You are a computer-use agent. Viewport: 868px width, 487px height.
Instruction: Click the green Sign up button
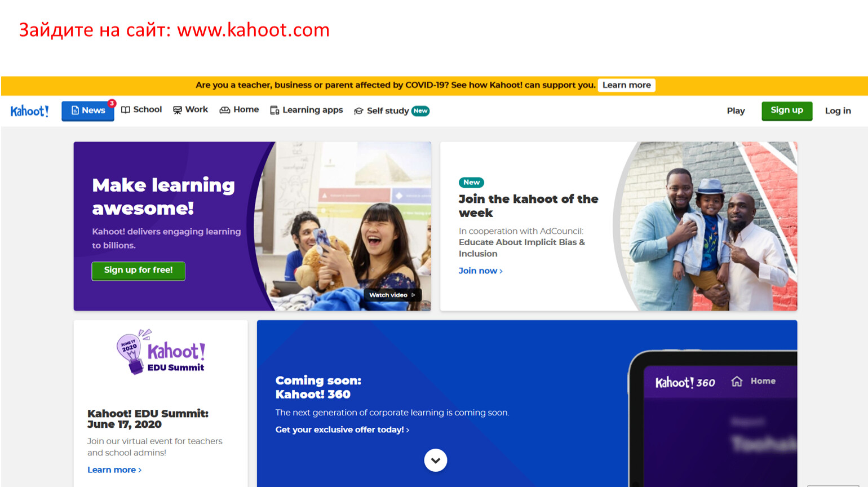[787, 110]
